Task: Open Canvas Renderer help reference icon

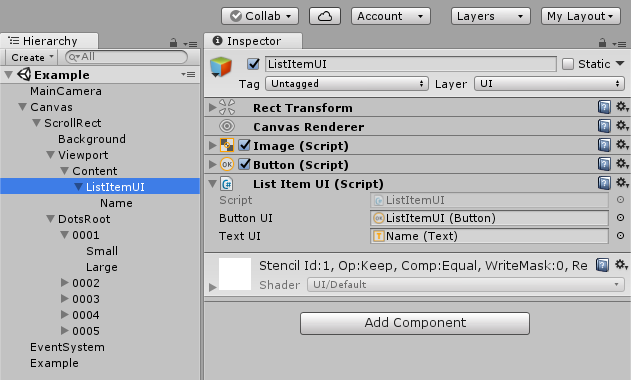Action: [x=604, y=126]
